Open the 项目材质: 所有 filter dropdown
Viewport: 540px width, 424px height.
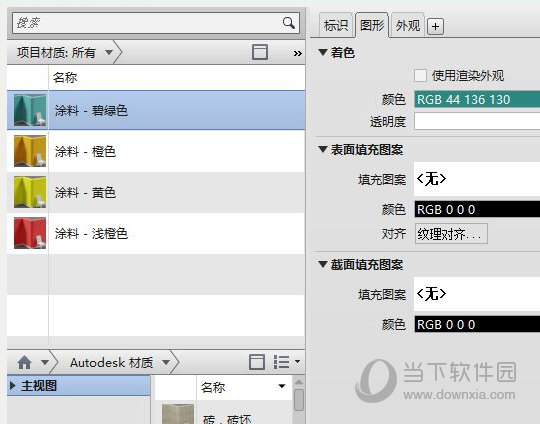point(109,53)
